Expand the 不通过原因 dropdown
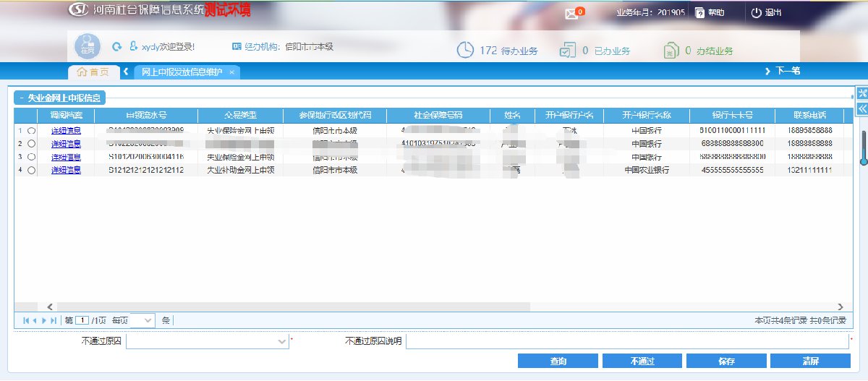Image resolution: width=868 pixels, height=381 pixels. (x=281, y=341)
